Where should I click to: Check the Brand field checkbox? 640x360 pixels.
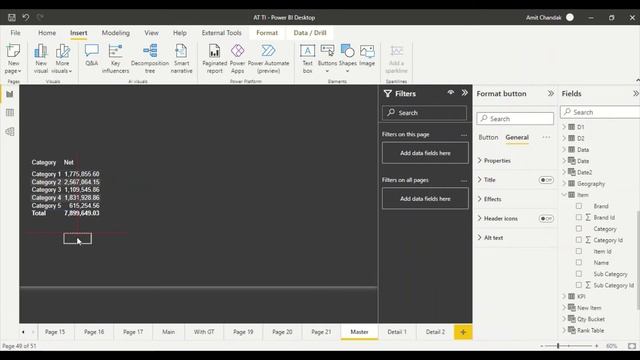[x=579, y=206]
